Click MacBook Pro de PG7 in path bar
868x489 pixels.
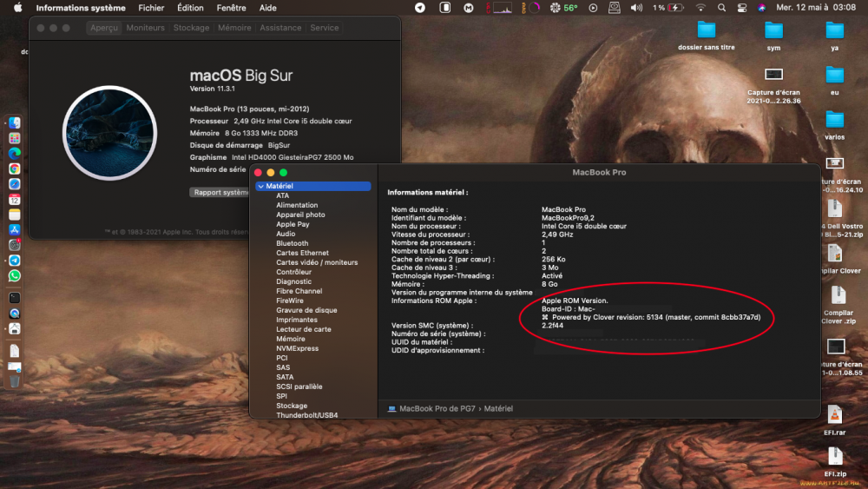pyautogui.click(x=431, y=409)
